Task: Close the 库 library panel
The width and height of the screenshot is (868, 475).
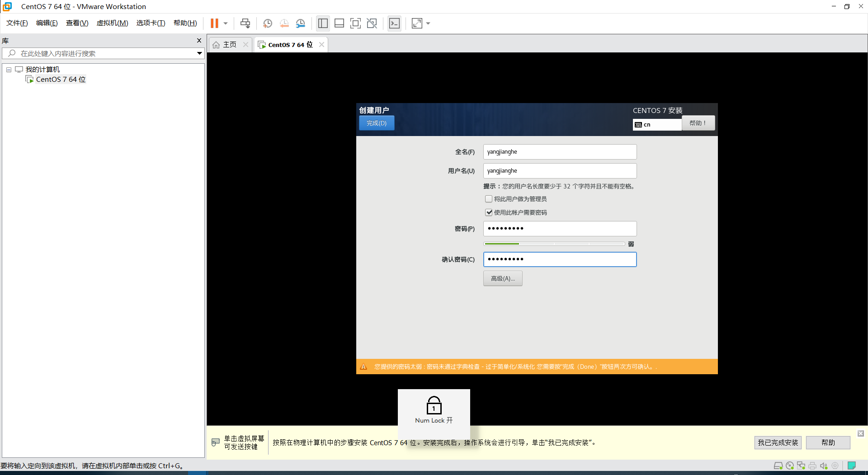Action: (199, 41)
